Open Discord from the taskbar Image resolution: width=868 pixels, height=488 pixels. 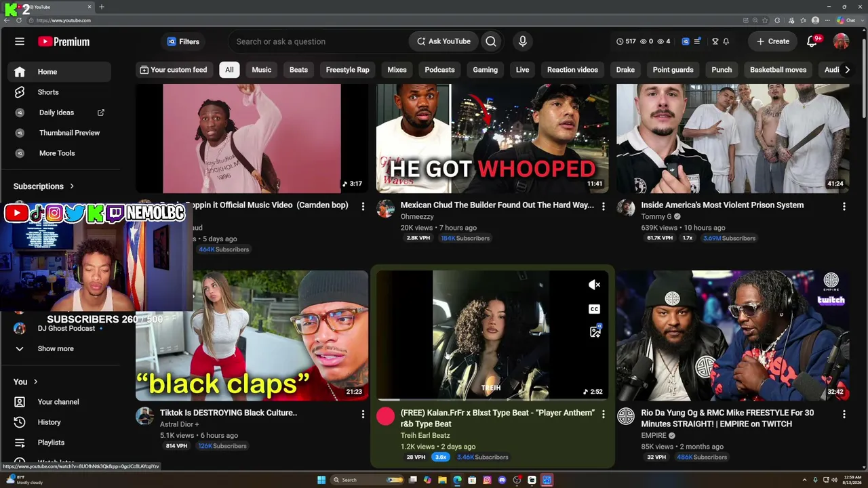[x=502, y=480]
